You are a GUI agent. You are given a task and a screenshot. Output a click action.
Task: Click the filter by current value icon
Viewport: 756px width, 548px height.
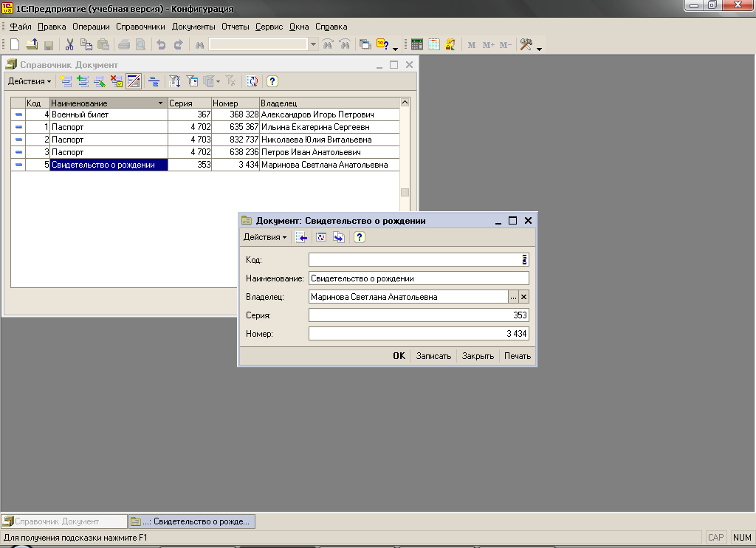point(175,81)
